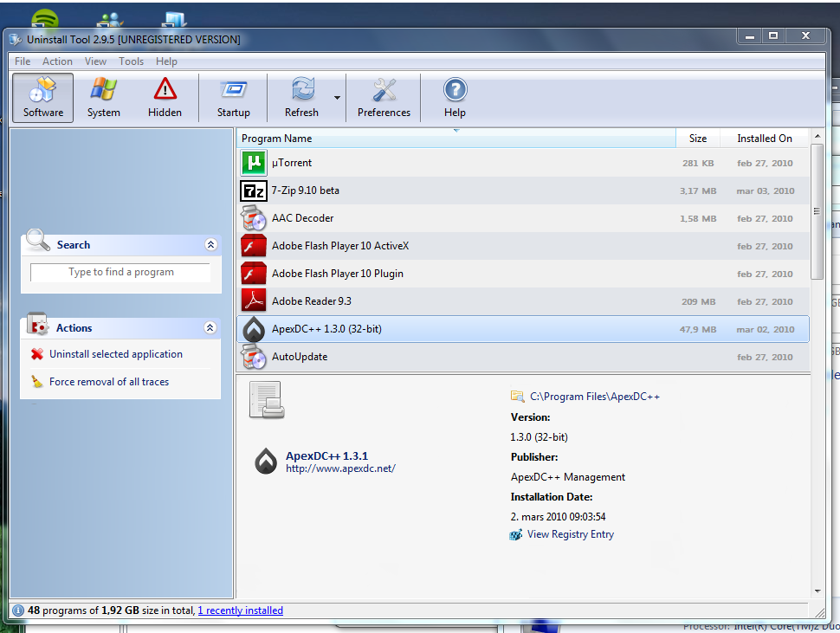840x633 pixels.
Task: Open Preferences from the toolbar
Action: point(384,98)
